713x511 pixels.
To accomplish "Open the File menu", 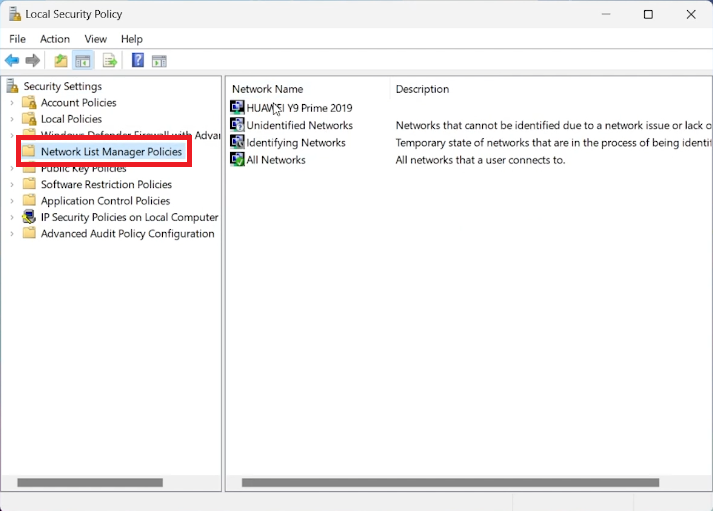I will point(18,39).
